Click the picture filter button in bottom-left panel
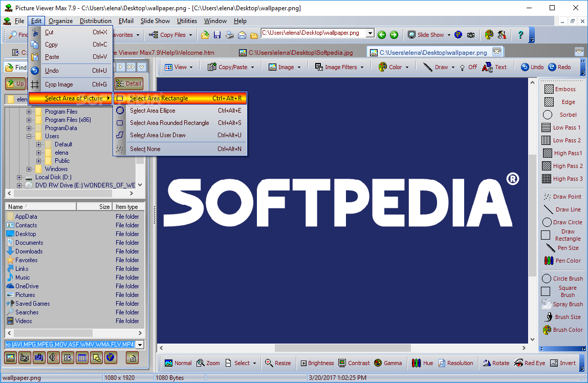Screen dimensions: 588x383 pos(11,358)
